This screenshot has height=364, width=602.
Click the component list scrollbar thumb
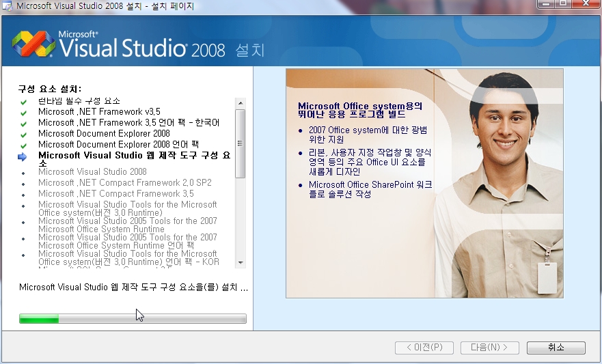[x=241, y=143]
